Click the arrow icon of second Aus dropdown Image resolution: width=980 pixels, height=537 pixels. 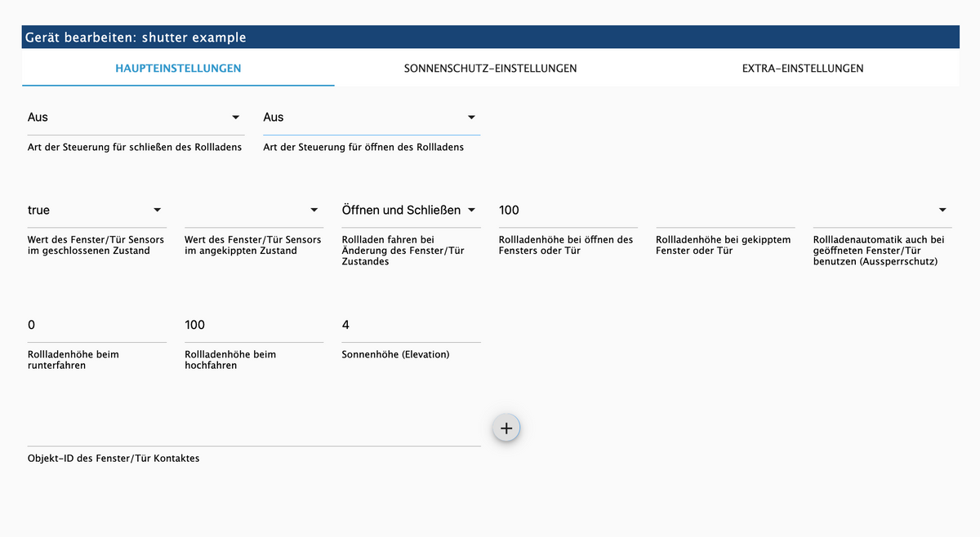pyautogui.click(x=471, y=118)
